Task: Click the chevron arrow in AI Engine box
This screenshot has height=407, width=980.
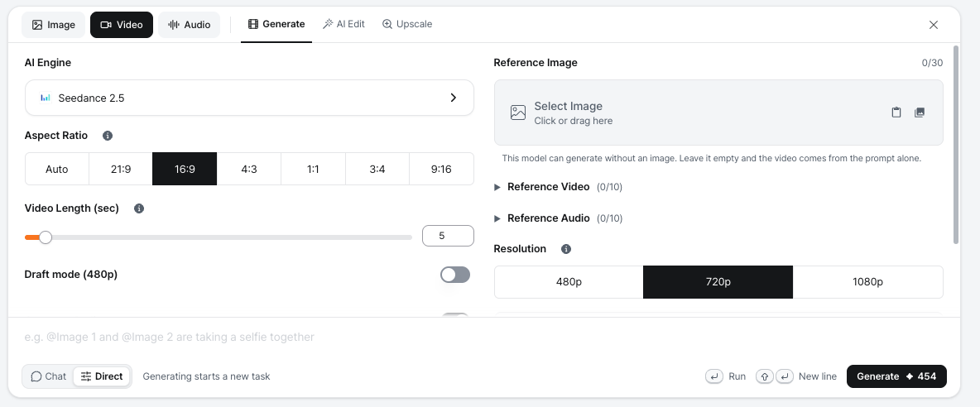Action: (454, 98)
